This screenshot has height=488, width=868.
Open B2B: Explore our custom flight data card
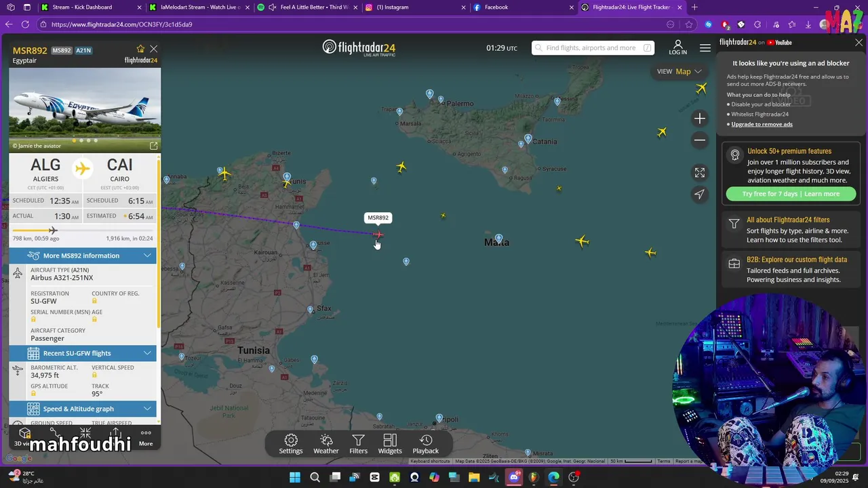pyautogui.click(x=791, y=269)
